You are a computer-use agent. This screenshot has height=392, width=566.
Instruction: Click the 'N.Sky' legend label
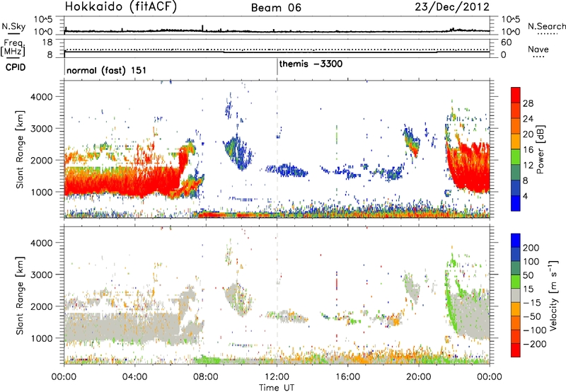tap(13, 26)
